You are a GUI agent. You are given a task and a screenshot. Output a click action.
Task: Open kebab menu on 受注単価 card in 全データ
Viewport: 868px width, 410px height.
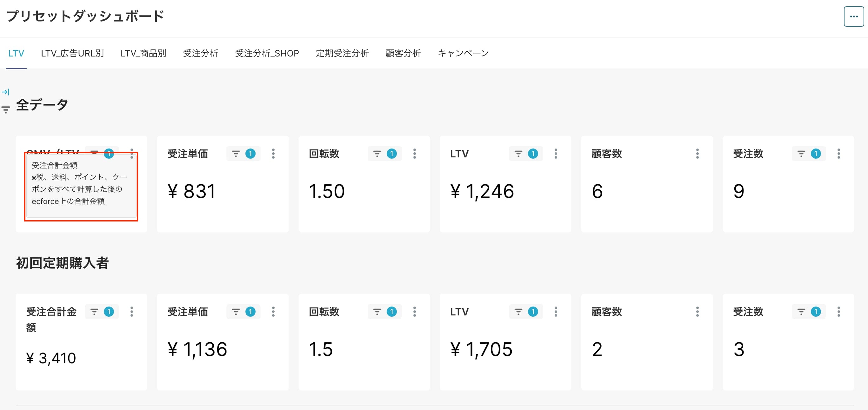(273, 154)
